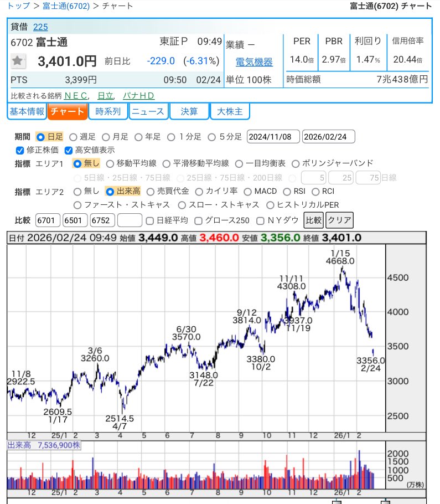The image size is (440, 504).
Task: Open compared stock ＮＥＣ link
Action: click(x=76, y=96)
